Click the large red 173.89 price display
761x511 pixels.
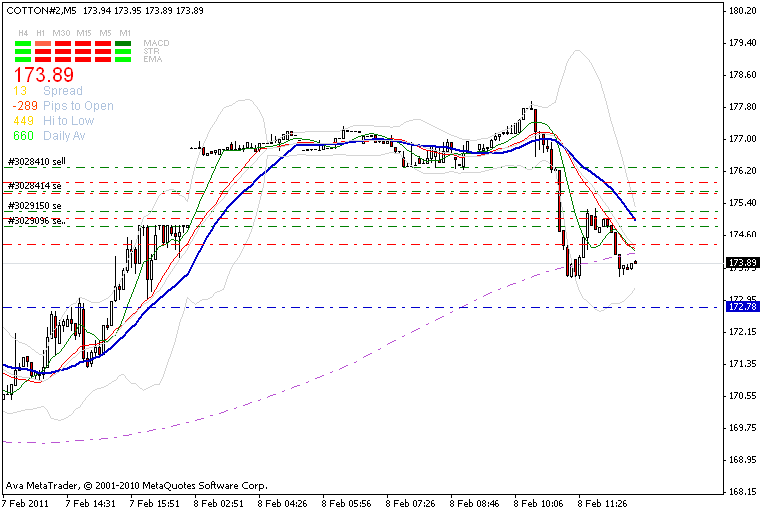[43, 75]
